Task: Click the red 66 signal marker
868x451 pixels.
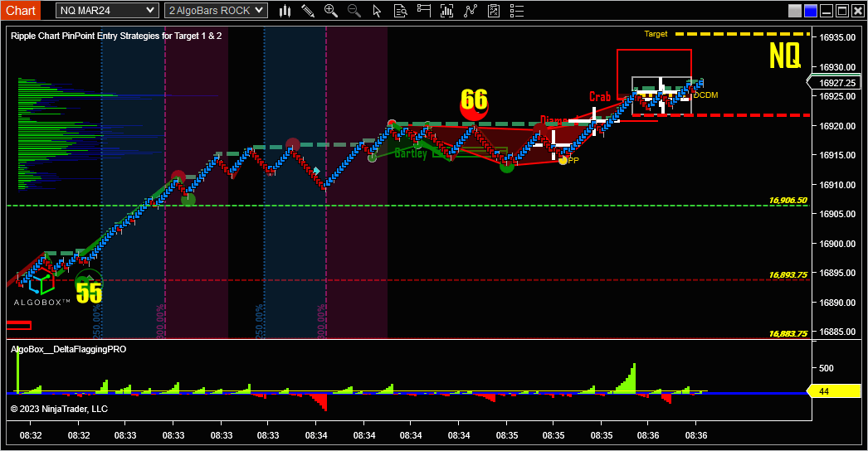Action: coord(474,101)
